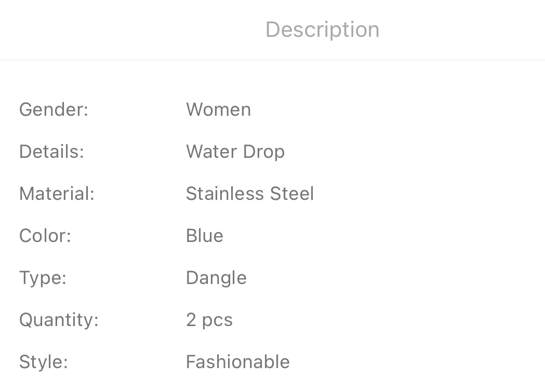Image resolution: width=545 pixels, height=392 pixels.
Task: Select the Dangle type value
Action: 216,278
